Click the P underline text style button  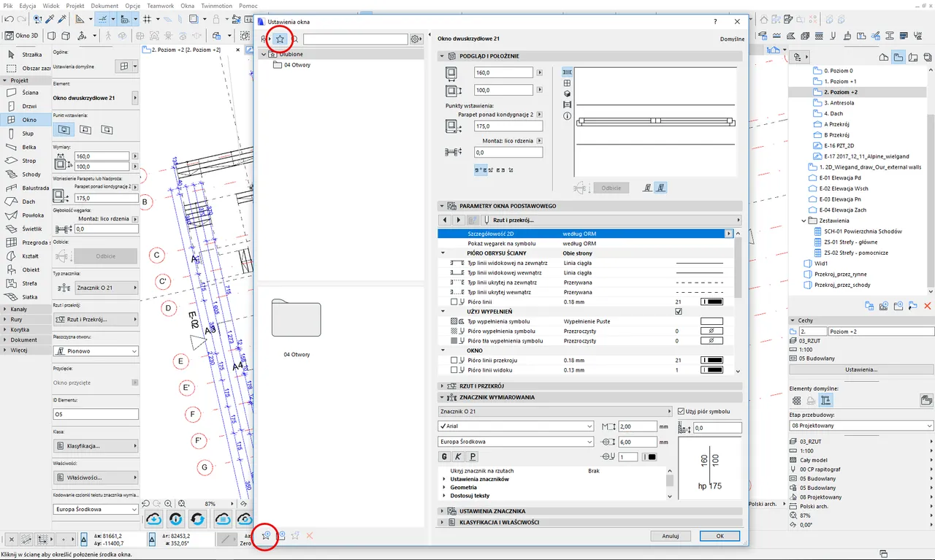click(x=472, y=456)
